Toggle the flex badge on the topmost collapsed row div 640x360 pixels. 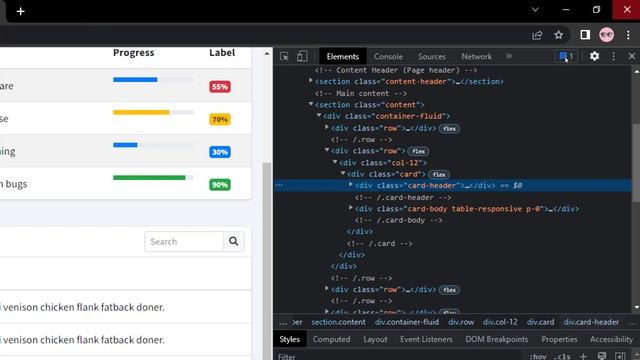click(x=449, y=129)
